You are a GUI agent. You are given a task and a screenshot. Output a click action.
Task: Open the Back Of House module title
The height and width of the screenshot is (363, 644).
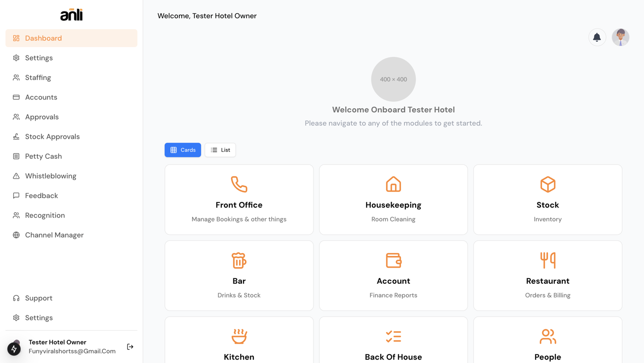(x=394, y=357)
